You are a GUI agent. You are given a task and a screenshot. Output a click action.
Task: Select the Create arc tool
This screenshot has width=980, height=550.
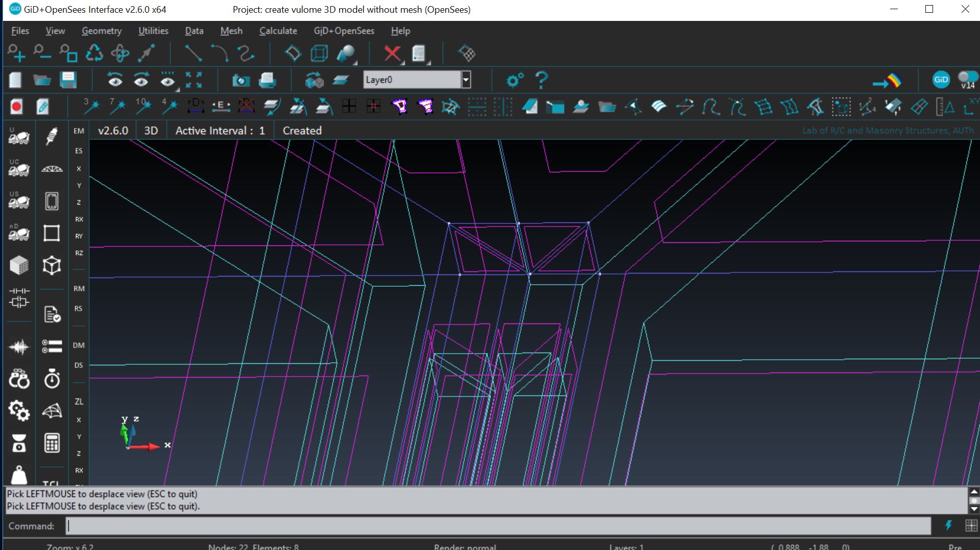pos(219,53)
